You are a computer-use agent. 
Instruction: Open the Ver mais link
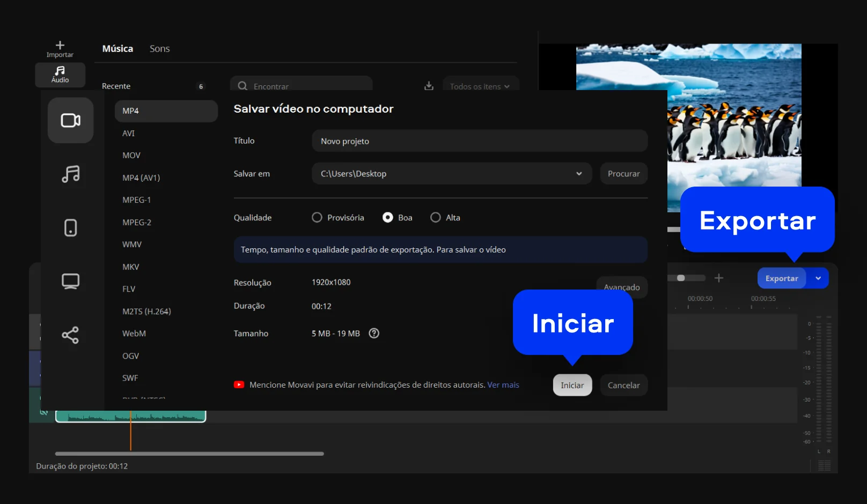click(503, 385)
